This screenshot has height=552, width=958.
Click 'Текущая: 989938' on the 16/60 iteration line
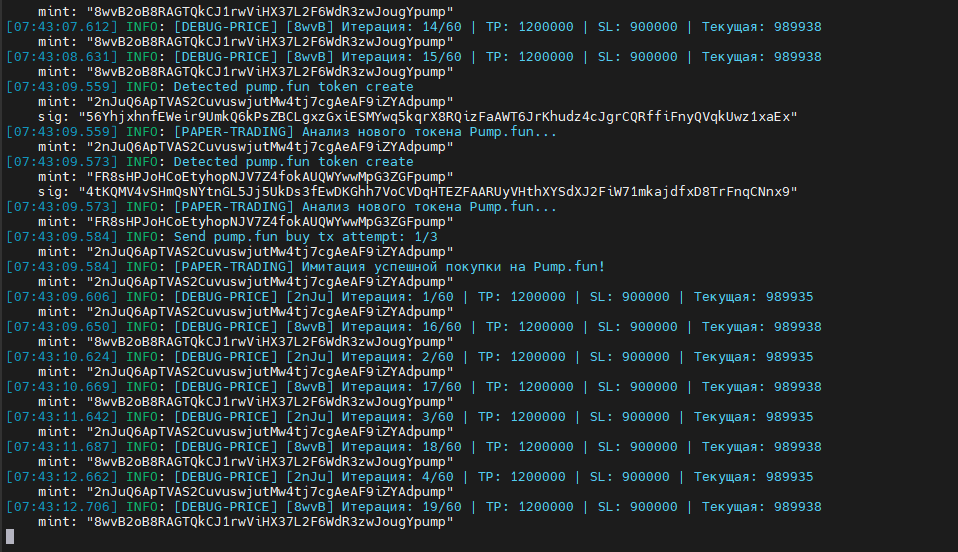pos(761,326)
